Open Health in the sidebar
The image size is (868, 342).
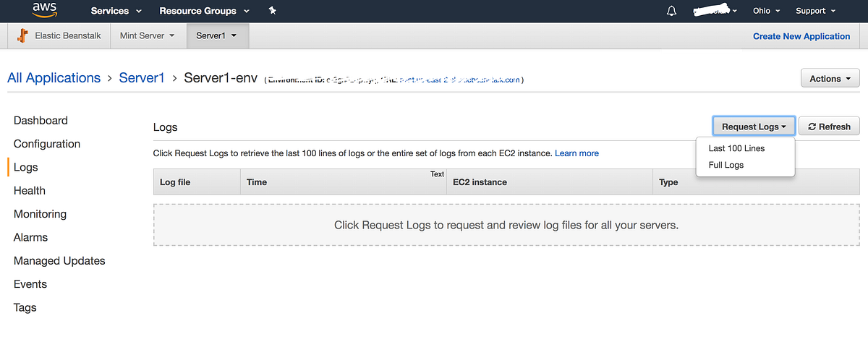30,191
